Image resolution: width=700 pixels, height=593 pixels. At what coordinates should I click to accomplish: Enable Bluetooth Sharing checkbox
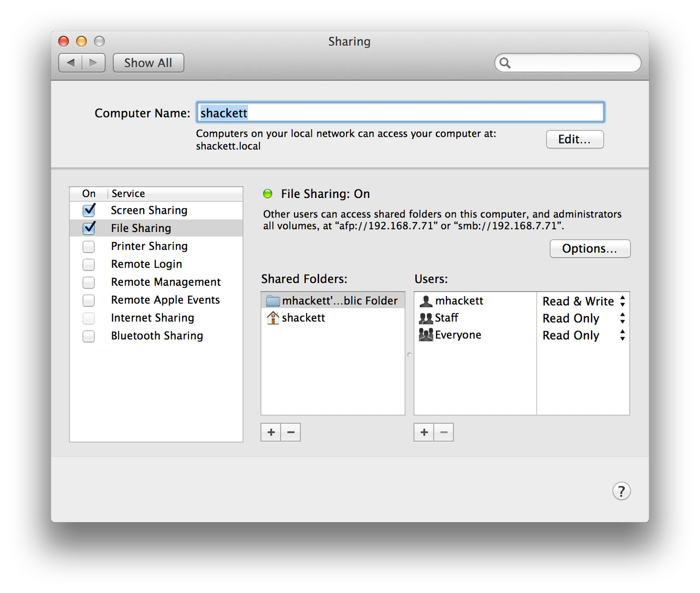click(89, 336)
